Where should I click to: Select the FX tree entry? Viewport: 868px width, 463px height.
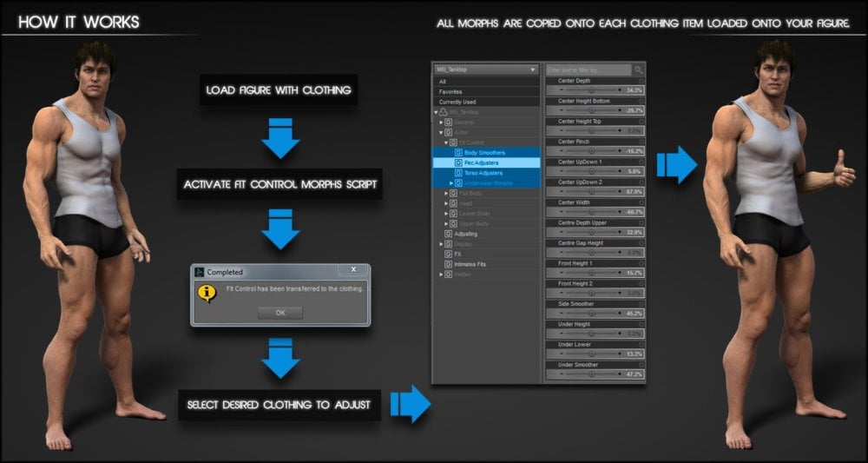[457, 254]
